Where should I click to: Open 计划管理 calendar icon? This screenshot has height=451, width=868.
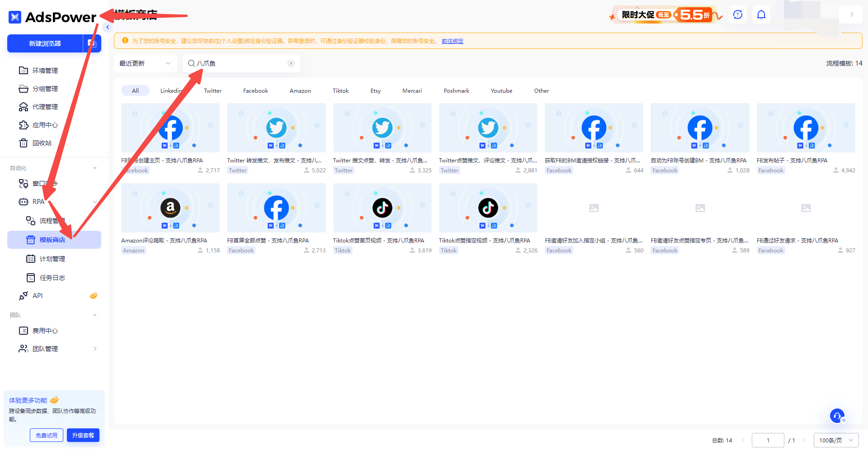[31, 259]
